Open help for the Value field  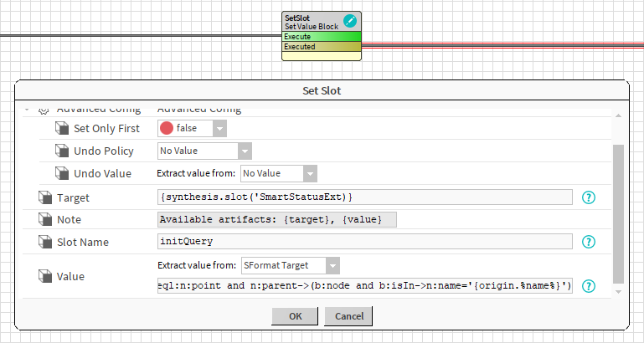(x=589, y=286)
